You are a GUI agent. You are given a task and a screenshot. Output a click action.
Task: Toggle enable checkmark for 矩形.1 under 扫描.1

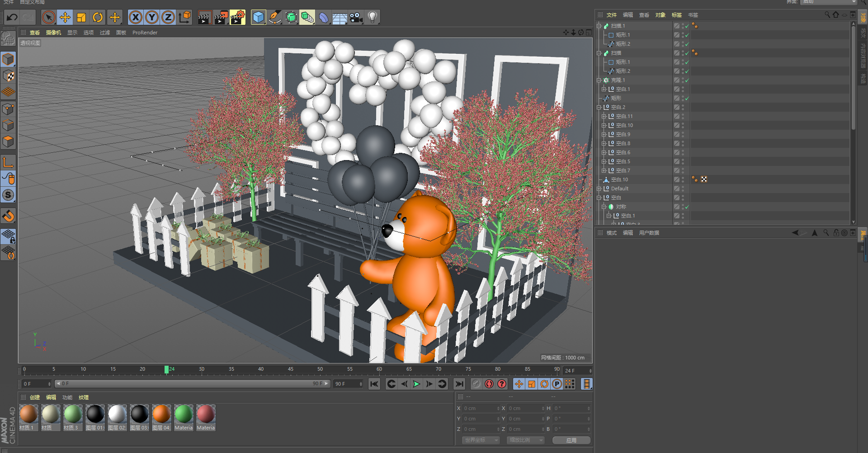(x=687, y=35)
